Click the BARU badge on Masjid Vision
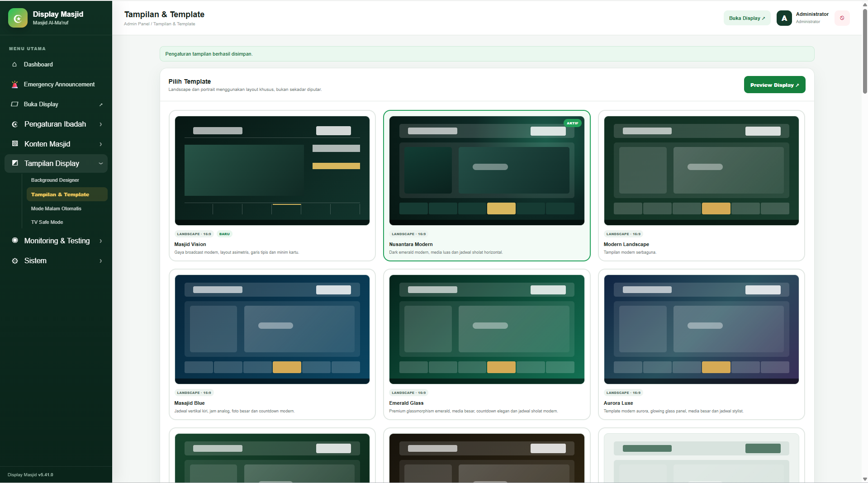The image size is (868, 483). 224,234
